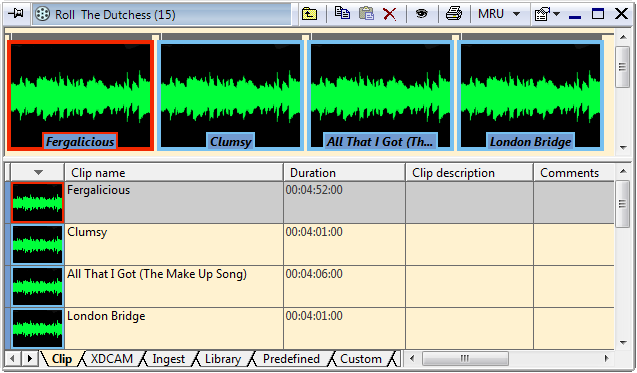Toggle the eye preview icon
Image resolution: width=637 pixels, height=373 pixels.
(x=422, y=14)
